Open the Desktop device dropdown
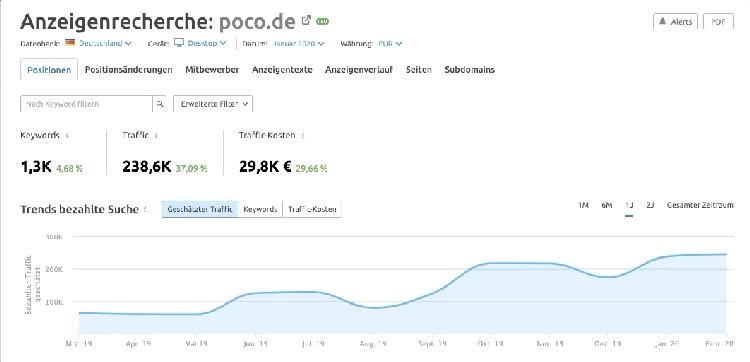 tap(207, 43)
